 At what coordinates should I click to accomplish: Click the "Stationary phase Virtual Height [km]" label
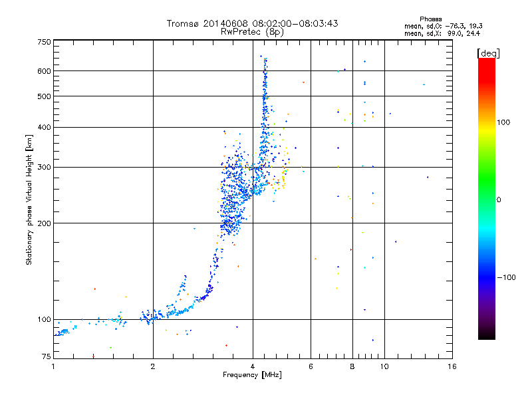[29, 200]
